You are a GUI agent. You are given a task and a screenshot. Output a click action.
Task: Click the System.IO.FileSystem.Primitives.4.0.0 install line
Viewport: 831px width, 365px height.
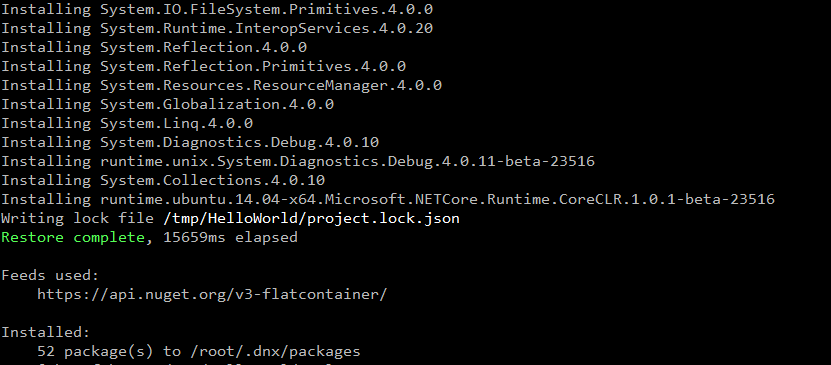click(x=217, y=9)
